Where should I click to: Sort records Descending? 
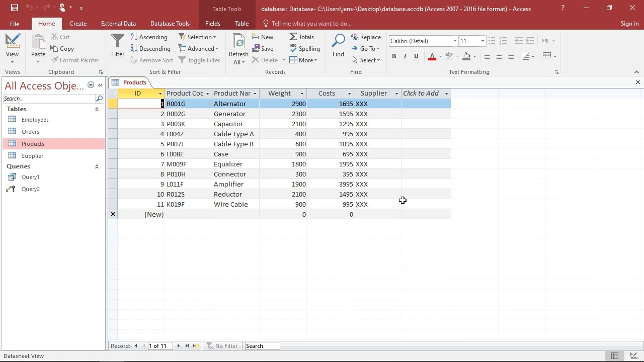click(x=150, y=48)
